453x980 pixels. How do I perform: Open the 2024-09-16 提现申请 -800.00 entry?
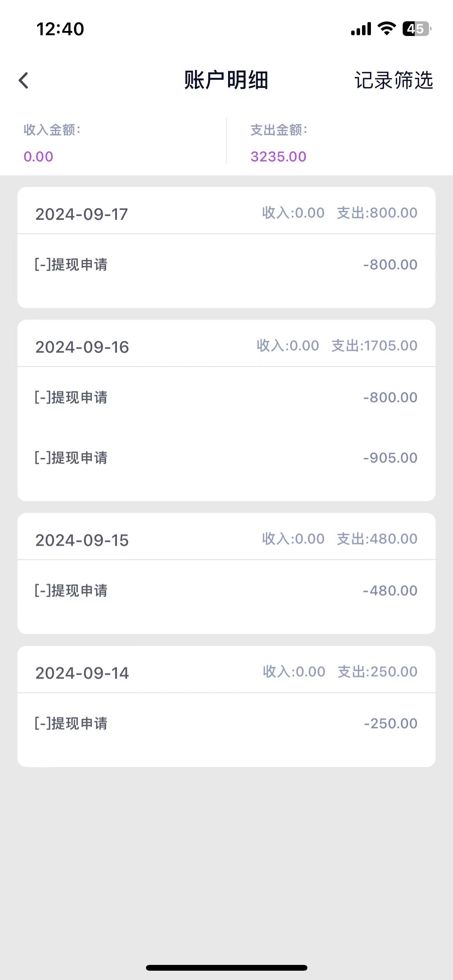[x=226, y=397]
